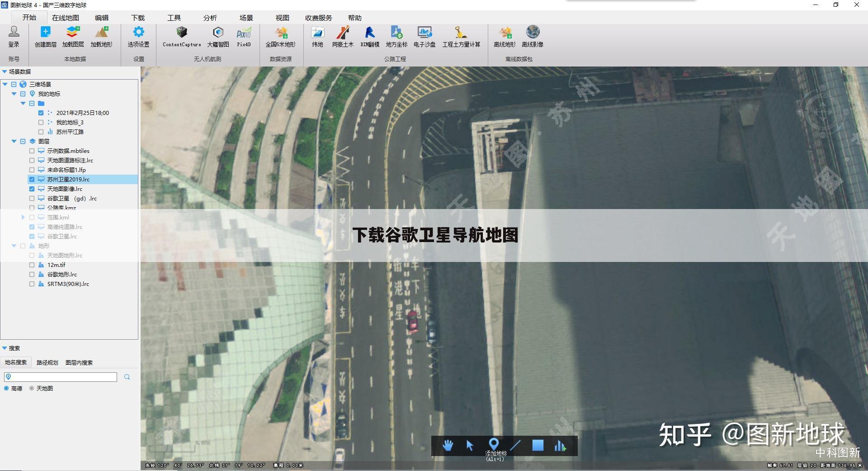Open the 编辑 ribbon tab
Image resolution: width=868 pixels, height=471 pixels.
(102, 18)
